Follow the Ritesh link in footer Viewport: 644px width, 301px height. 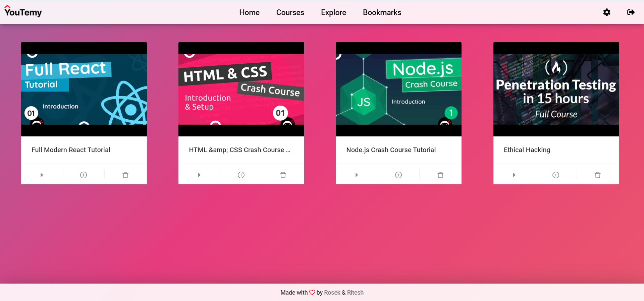tap(355, 293)
